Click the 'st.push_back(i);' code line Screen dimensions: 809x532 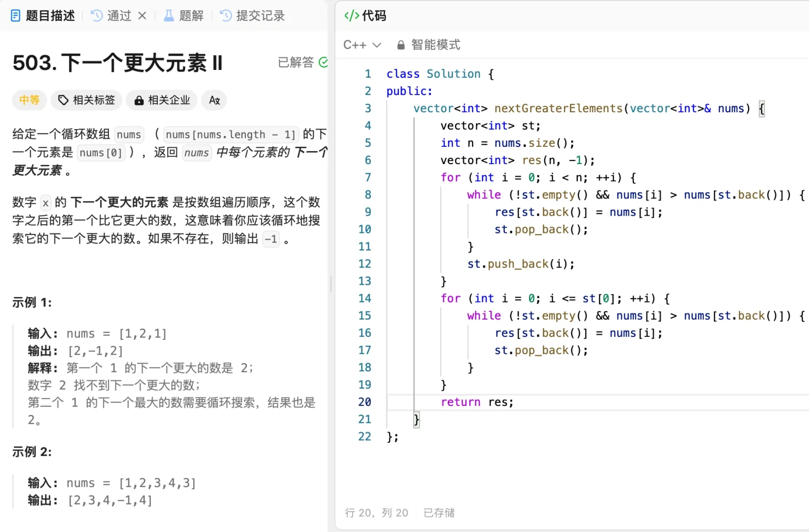click(x=521, y=264)
